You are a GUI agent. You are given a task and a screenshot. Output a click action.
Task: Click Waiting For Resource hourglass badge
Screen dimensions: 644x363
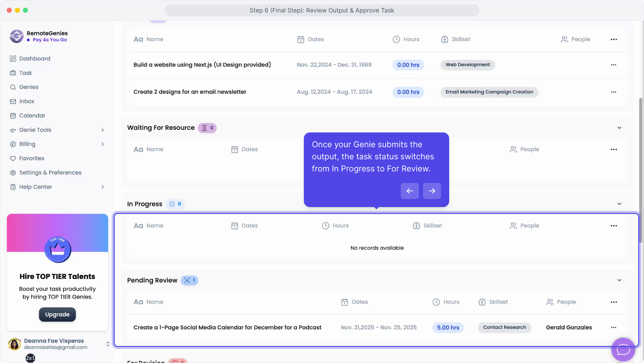207,128
